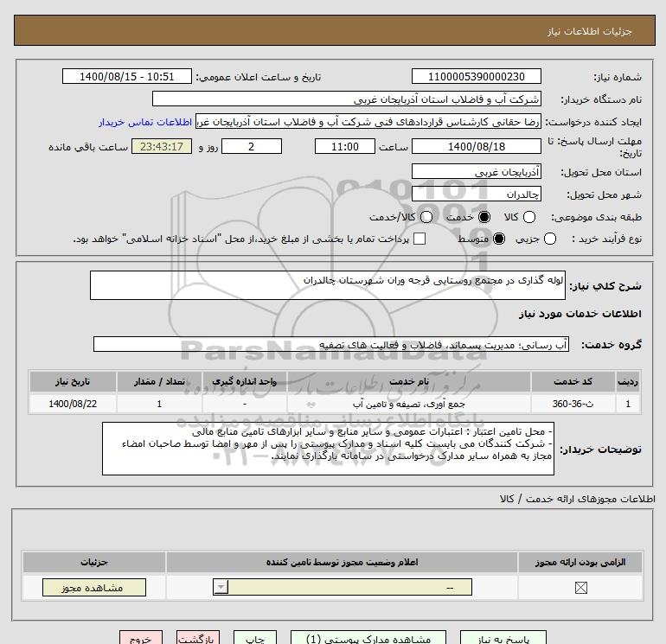This screenshot has height=644, width=666.
Task: Click remaining time counter 23:43:17
Action: click(162, 146)
